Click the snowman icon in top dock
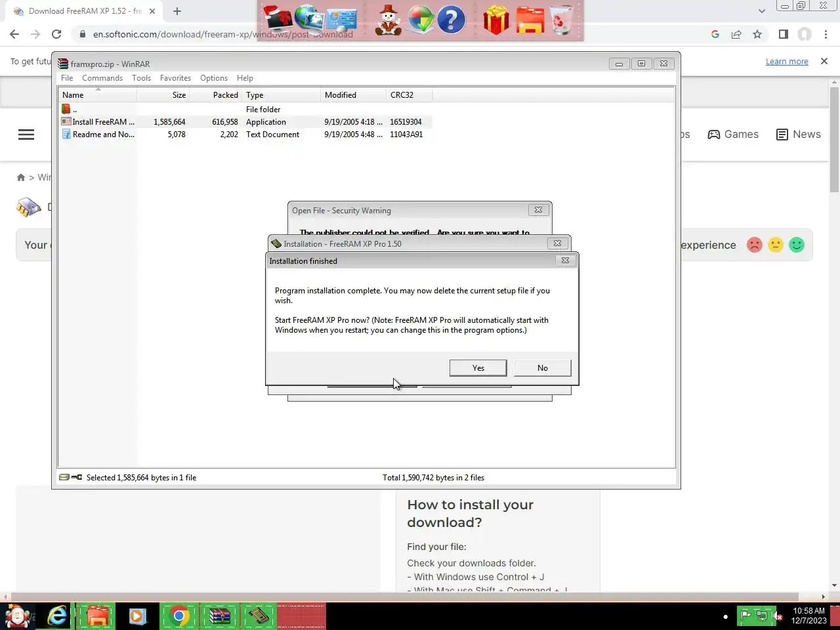This screenshot has width=840, height=630. (x=388, y=20)
